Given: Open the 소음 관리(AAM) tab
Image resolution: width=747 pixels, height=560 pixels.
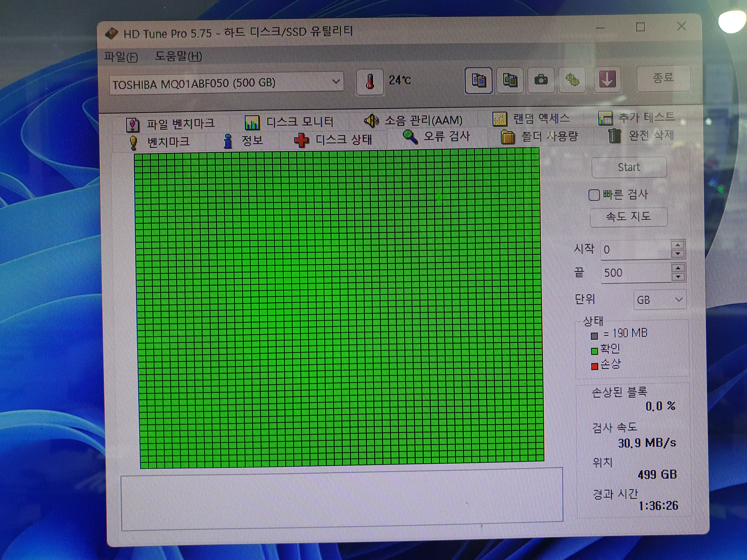Looking at the screenshot, I should [x=413, y=121].
